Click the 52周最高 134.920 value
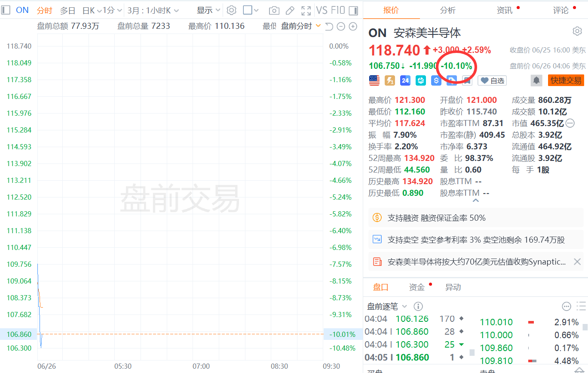 pyautogui.click(x=419, y=158)
